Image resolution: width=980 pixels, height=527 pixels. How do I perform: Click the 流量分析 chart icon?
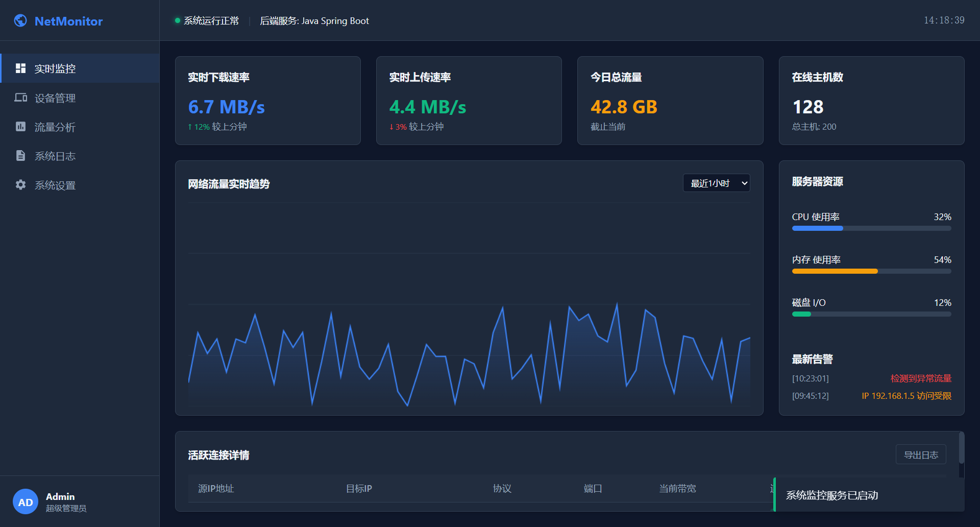click(20, 127)
